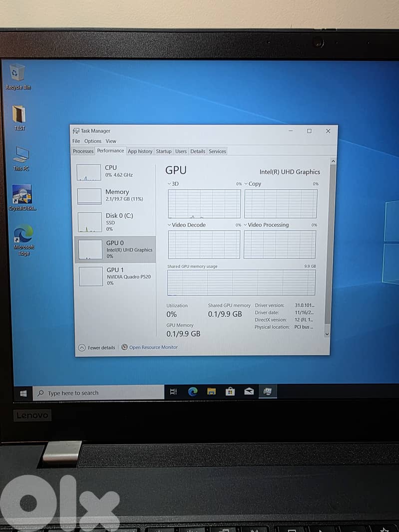
Task: Click the search magnifier icon in taskbar
Action: (x=40, y=393)
